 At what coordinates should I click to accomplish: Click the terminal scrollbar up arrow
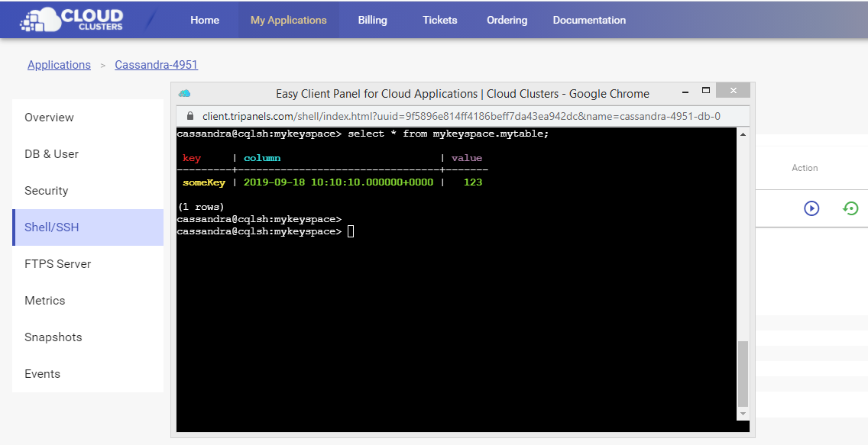[x=743, y=134]
